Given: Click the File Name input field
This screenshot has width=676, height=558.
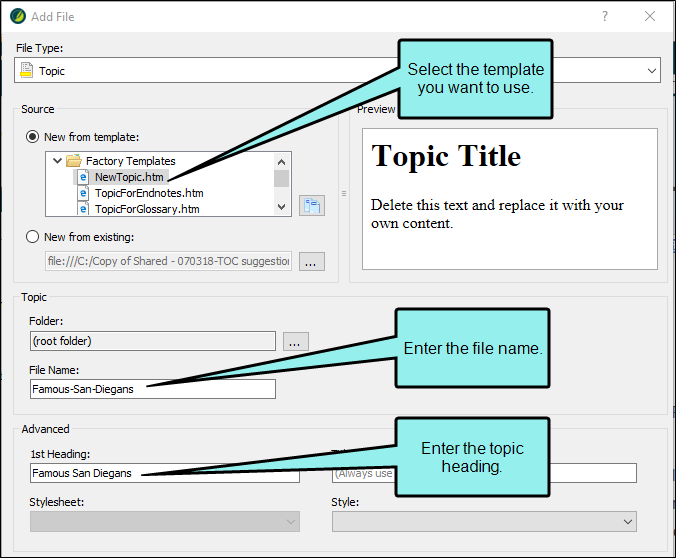Looking at the screenshot, I should tap(152, 389).
